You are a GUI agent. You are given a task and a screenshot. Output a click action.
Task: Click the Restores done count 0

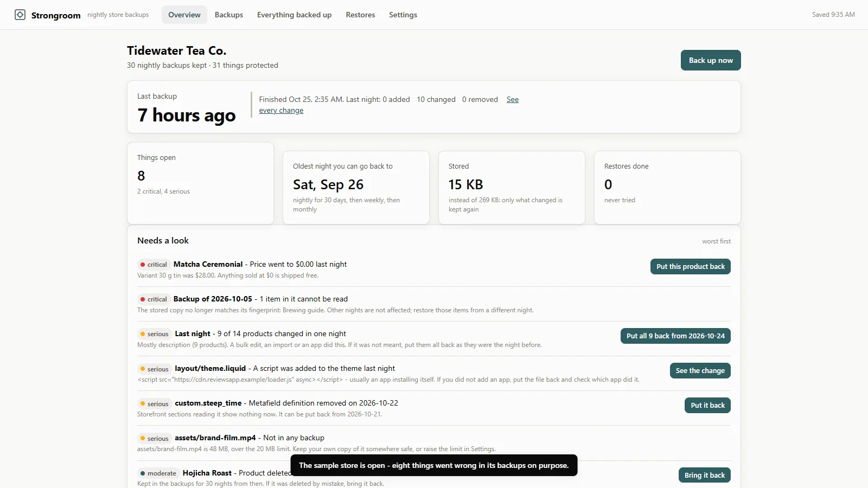pyautogui.click(x=608, y=184)
